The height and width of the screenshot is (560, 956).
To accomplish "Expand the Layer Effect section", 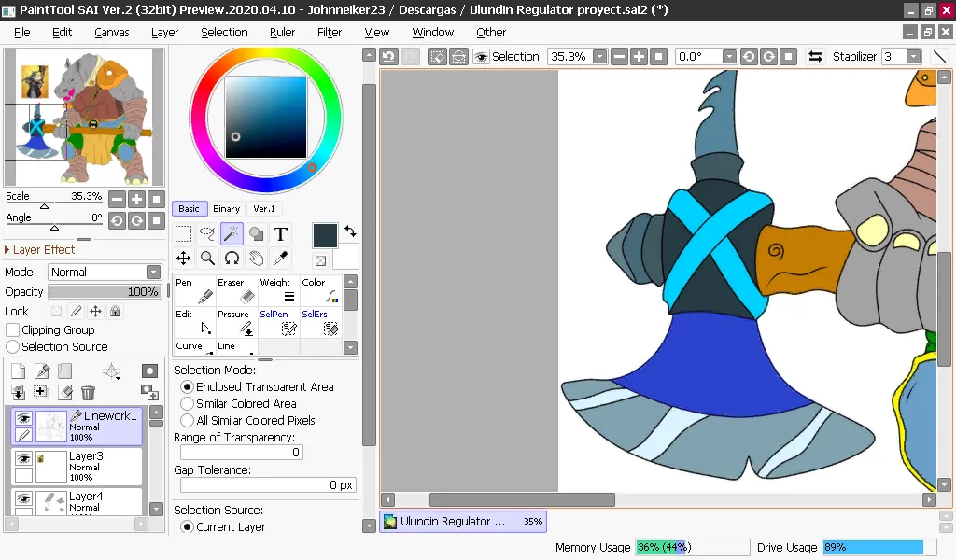I will pyautogui.click(x=7, y=250).
